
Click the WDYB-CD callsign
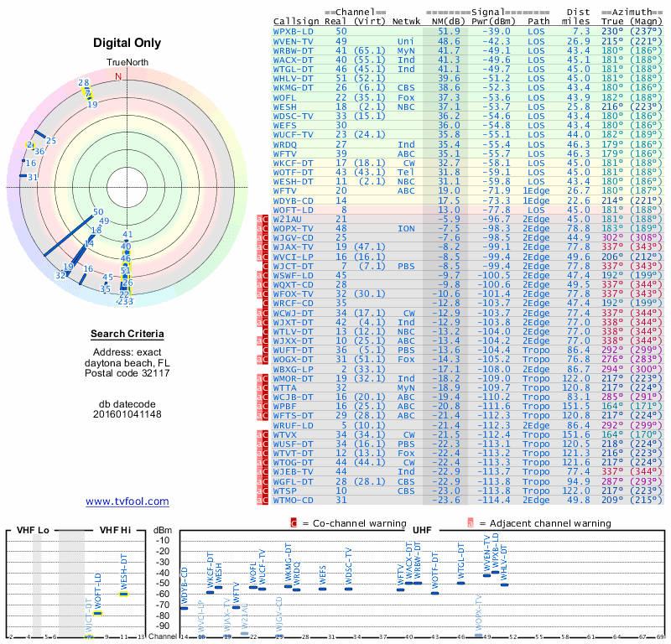coord(293,200)
